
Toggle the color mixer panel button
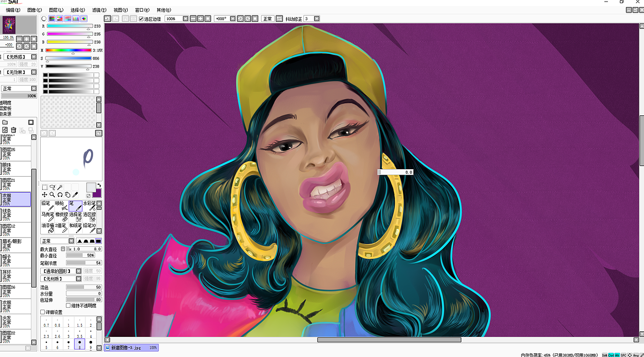(x=68, y=19)
